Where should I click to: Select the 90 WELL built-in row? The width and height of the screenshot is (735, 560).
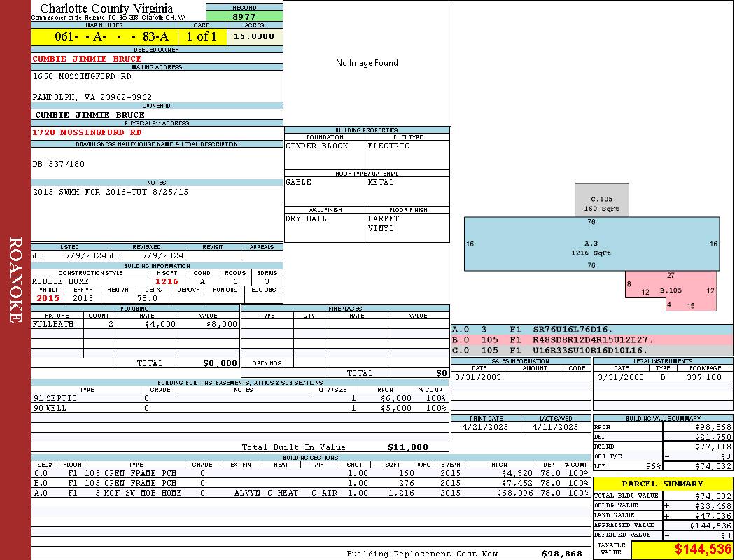pyautogui.click(x=238, y=408)
